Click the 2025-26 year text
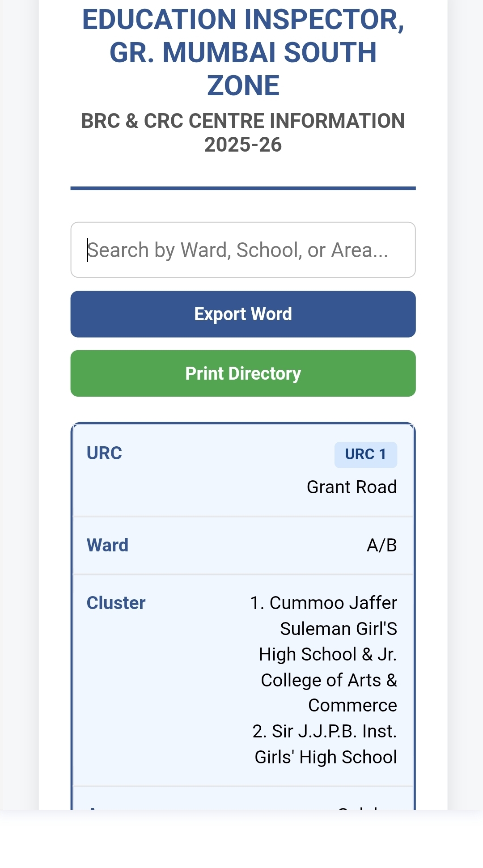Image resolution: width=483 pixels, height=868 pixels. coord(243,145)
